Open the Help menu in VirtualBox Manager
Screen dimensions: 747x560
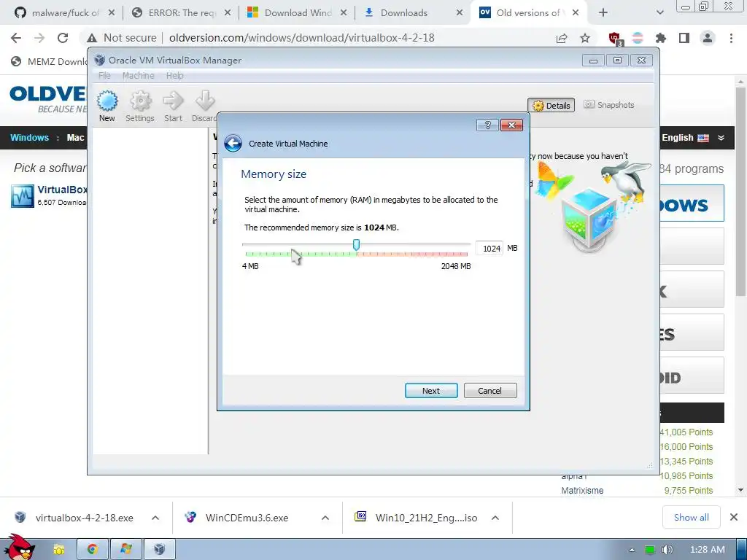174,76
